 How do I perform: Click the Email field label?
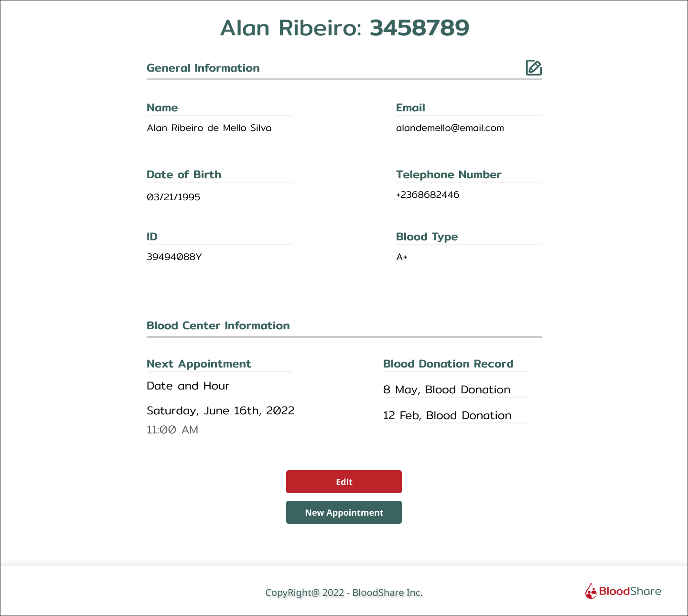coord(410,108)
